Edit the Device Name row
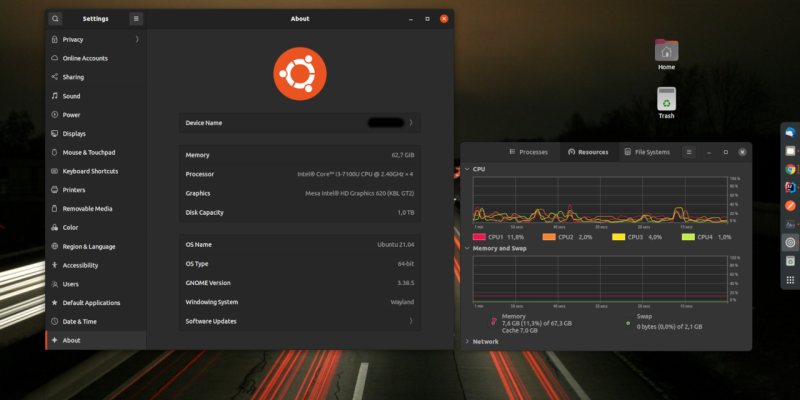Image resolution: width=800 pixels, height=400 pixels. pyautogui.click(x=299, y=123)
